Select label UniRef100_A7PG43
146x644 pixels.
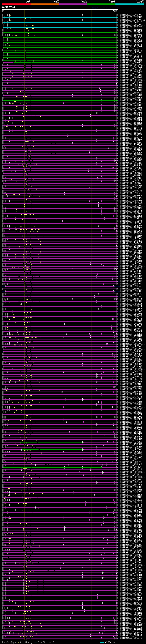coord(131,55)
